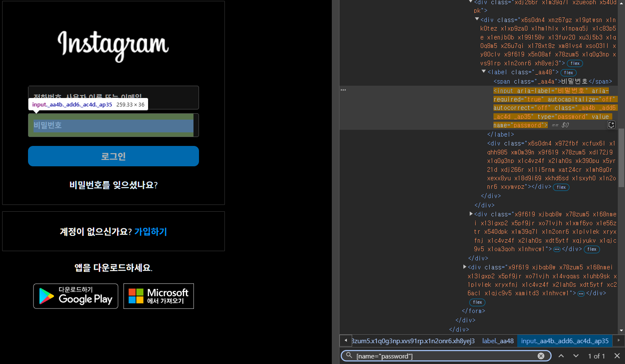Select the input._aa4b._add6._ac4d._ap35 breadcrumb
This screenshot has height=364, width=625.
565,341
